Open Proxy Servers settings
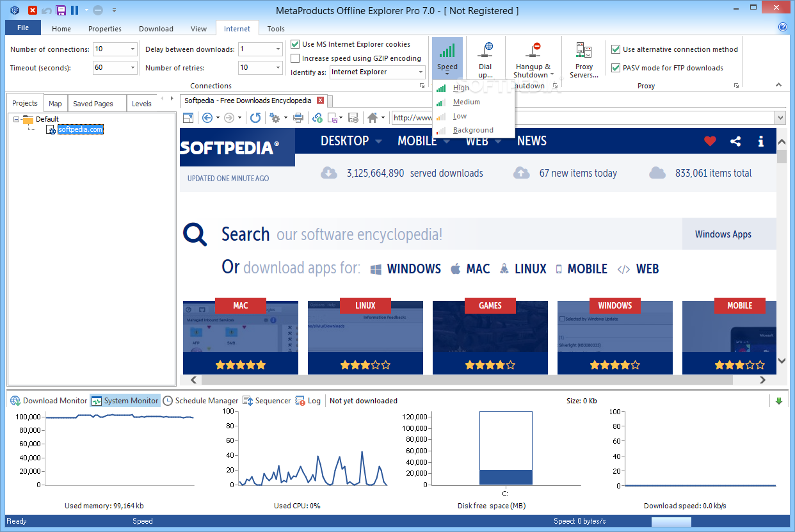The width and height of the screenshot is (795, 532). click(x=584, y=60)
